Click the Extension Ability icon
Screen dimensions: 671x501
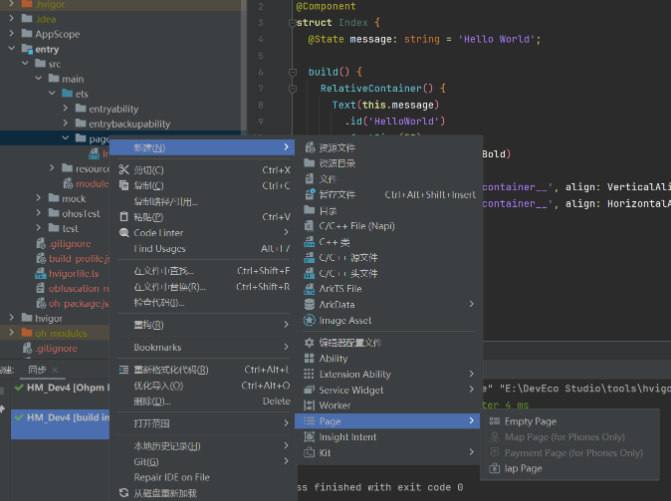pyautogui.click(x=309, y=374)
